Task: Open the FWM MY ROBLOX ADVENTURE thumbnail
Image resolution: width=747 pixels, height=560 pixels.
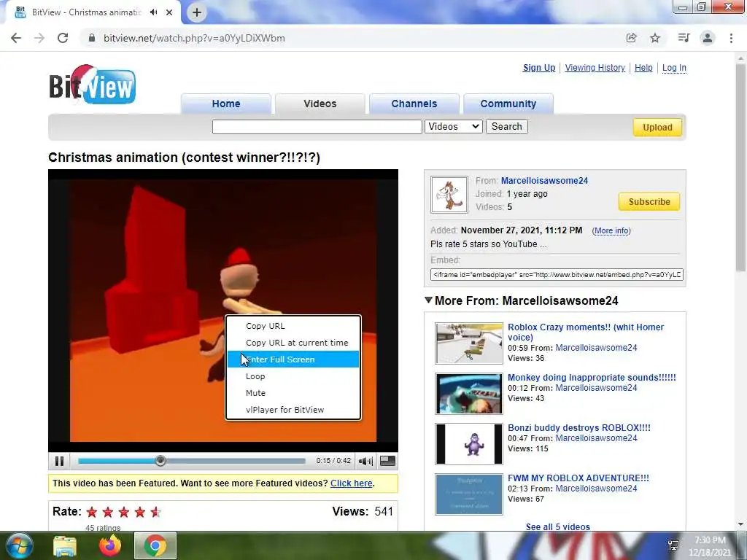Action: [469, 494]
